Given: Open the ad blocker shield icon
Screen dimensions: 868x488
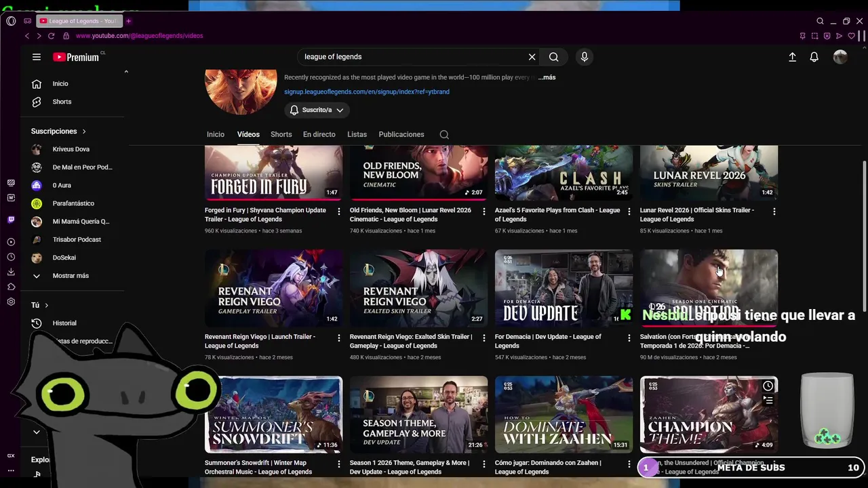Looking at the screenshot, I should 827,36.
